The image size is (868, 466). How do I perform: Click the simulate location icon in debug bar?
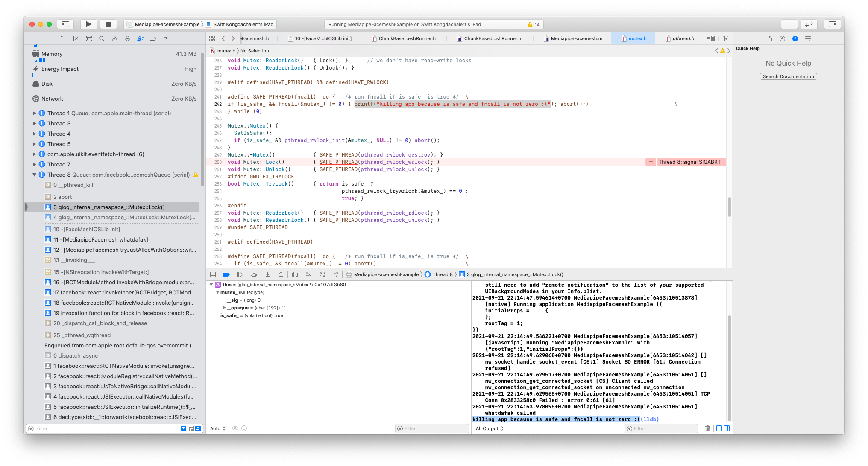tap(336, 274)
